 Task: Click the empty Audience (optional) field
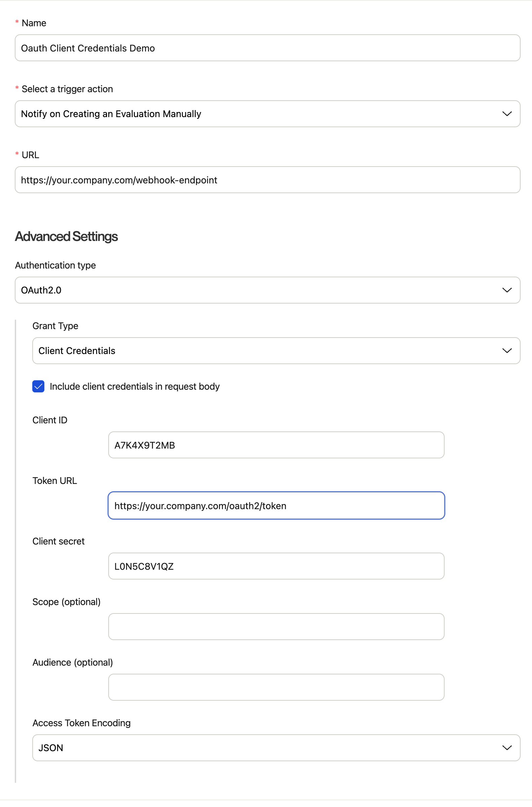[276, 687]
